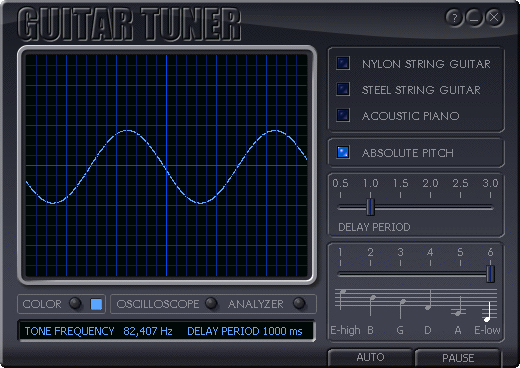Select the B string note icon
This screenshot has height=368, width=520.
point(372,305)
